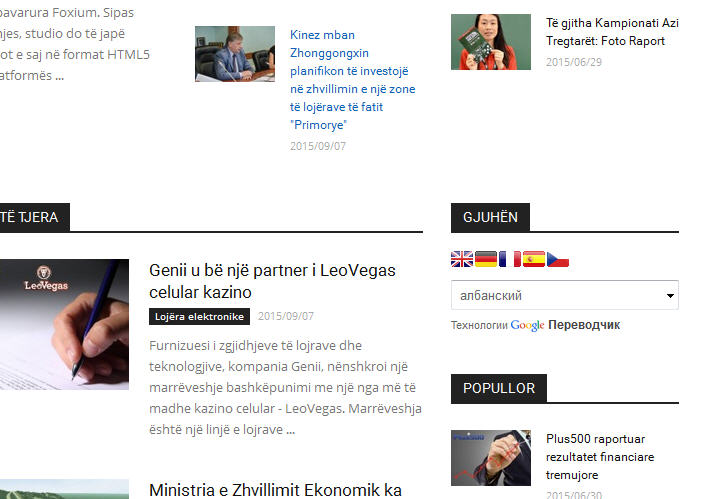Open thumbnail of man at conference desk

coord(235,54)
